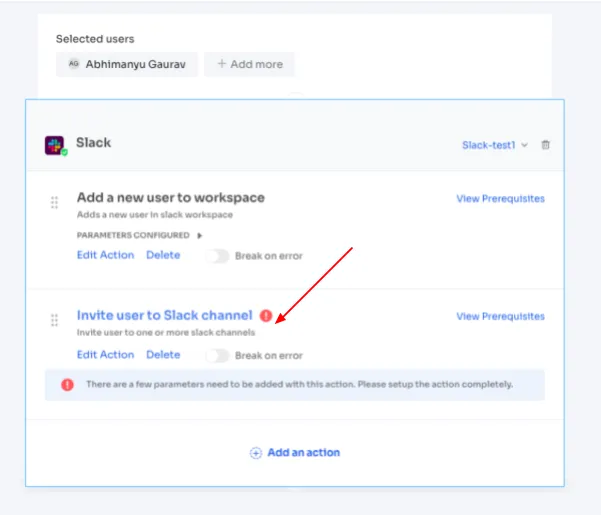View Prerequisites for Invite user to Slack channel
Viewport: 601px width, 515px height.
click(x=500, y=316)
